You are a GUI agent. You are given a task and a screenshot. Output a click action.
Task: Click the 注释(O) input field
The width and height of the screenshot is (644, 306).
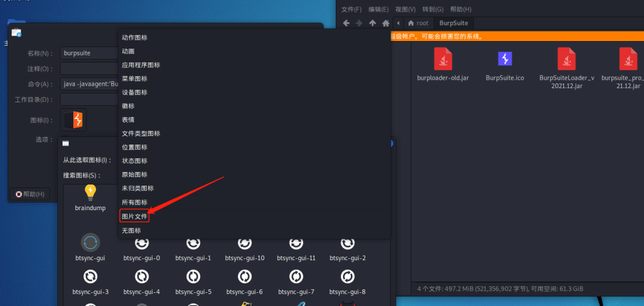click(x=89, y=68)
